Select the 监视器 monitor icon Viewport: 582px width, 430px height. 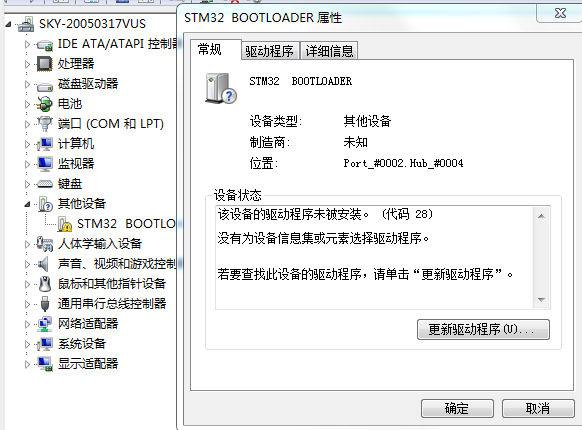(45, 164)
